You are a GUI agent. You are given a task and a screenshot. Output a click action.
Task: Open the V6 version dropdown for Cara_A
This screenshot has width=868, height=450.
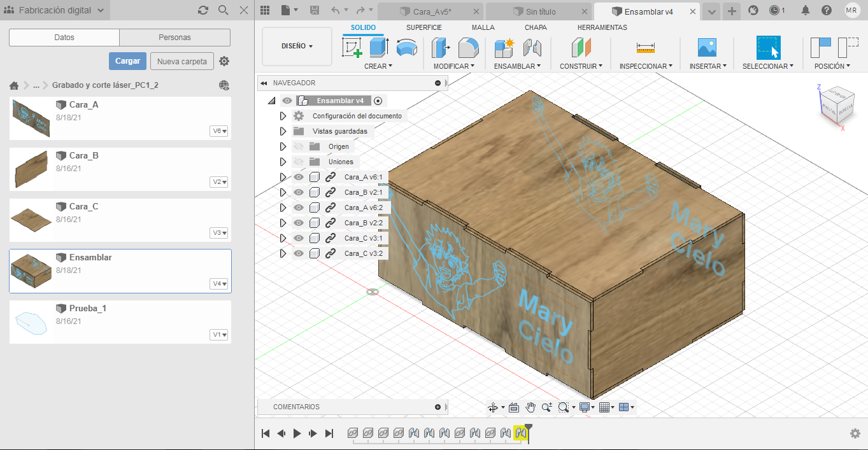coord(220,131)
